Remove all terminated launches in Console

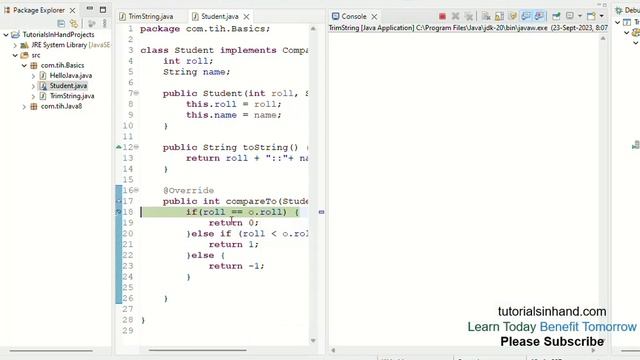(469, 16)
